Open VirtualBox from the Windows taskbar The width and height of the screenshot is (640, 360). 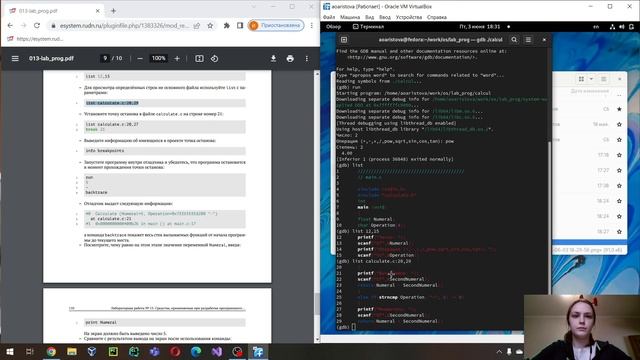92,351
